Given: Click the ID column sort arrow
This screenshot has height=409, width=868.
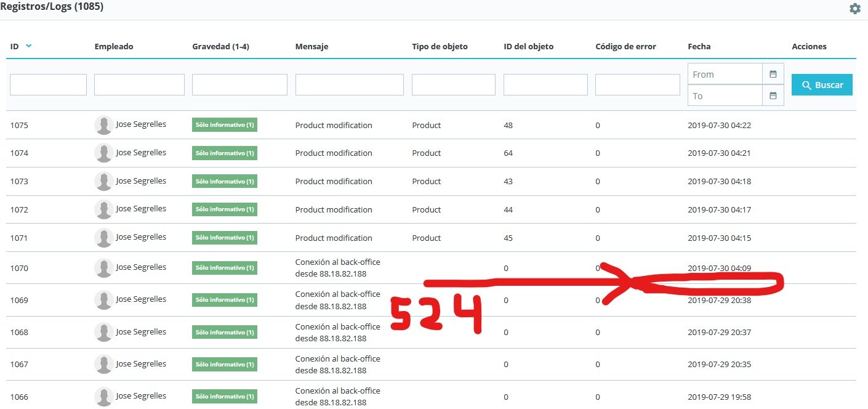Looking at the screenshot, I should click(x=29, y=46).
